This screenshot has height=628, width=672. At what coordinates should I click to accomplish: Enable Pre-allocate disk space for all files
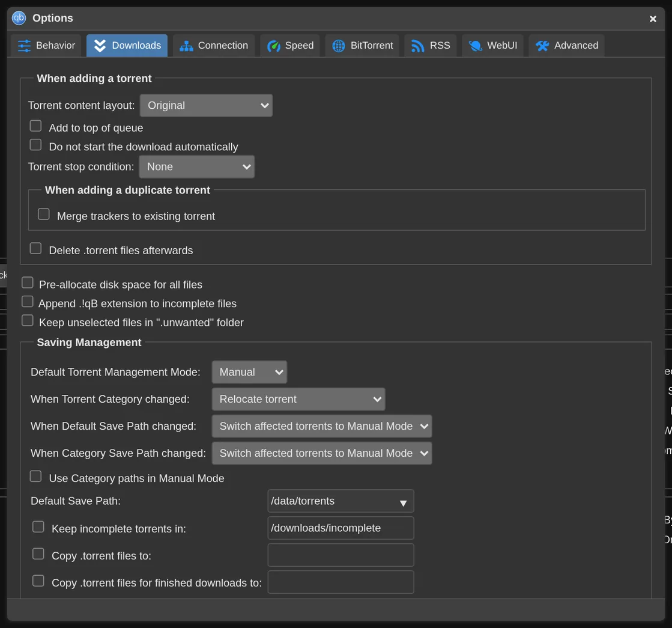[28, 282]
